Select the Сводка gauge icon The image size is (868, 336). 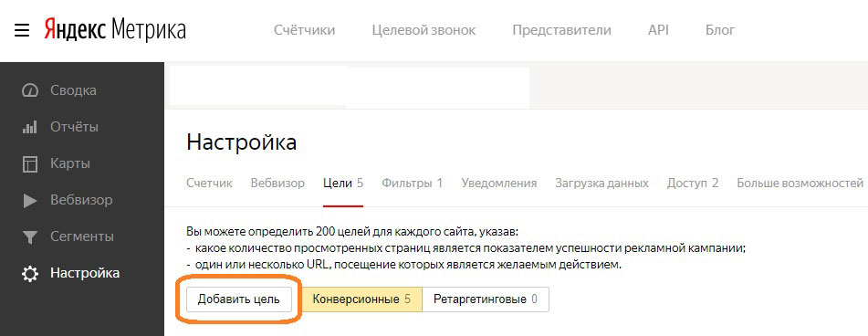(x=29, y=90)
